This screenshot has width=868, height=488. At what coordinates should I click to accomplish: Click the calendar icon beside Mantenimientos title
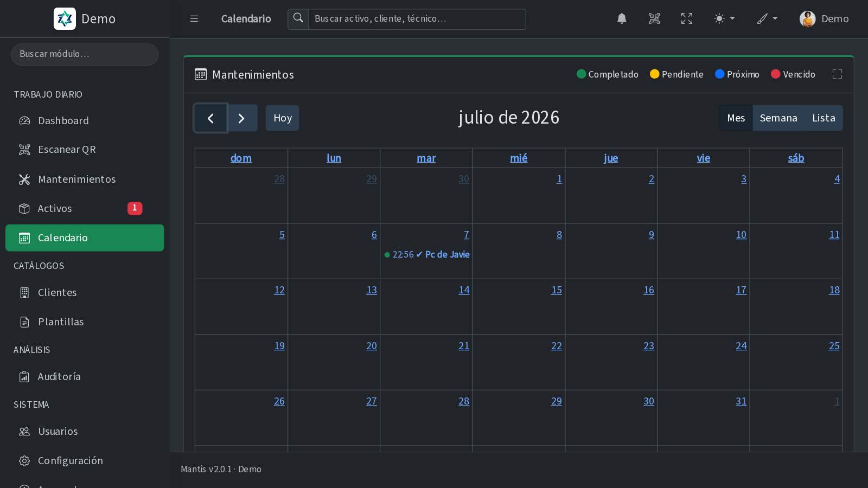201,74
